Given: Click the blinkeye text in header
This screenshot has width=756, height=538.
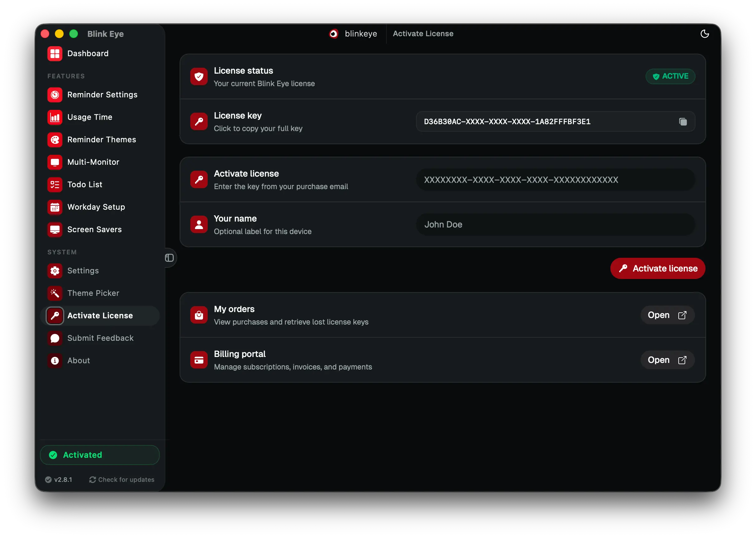Looking at the screenshot, I should 361,34.
